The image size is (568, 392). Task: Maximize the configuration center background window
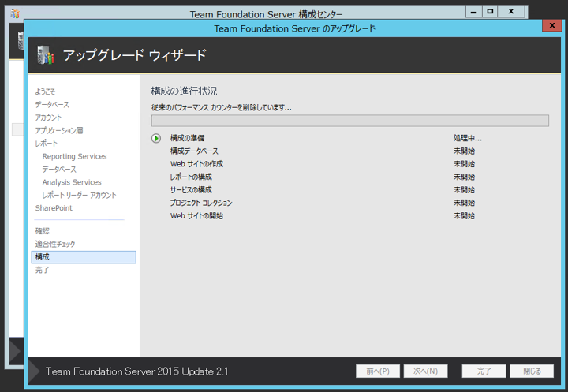[x=490, y=12]
